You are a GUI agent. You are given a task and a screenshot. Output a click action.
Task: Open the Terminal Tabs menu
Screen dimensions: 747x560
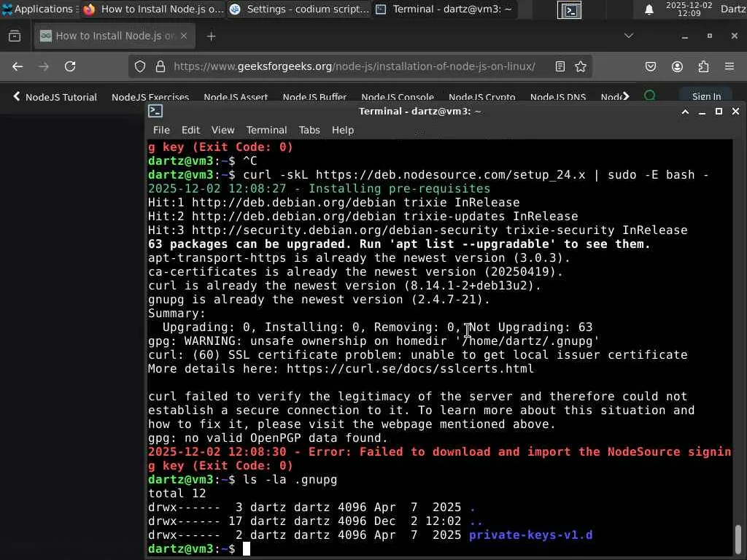[x=309, y=130]
